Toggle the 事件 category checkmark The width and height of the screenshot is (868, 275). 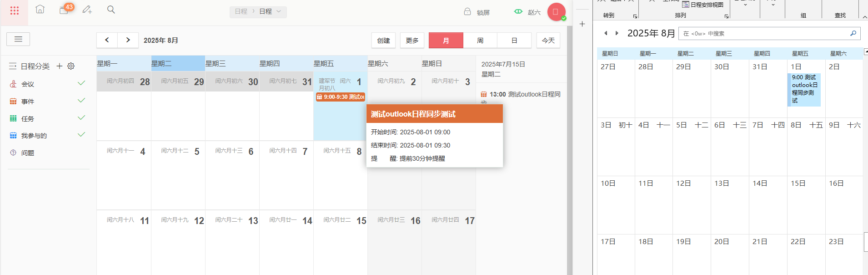81,101
